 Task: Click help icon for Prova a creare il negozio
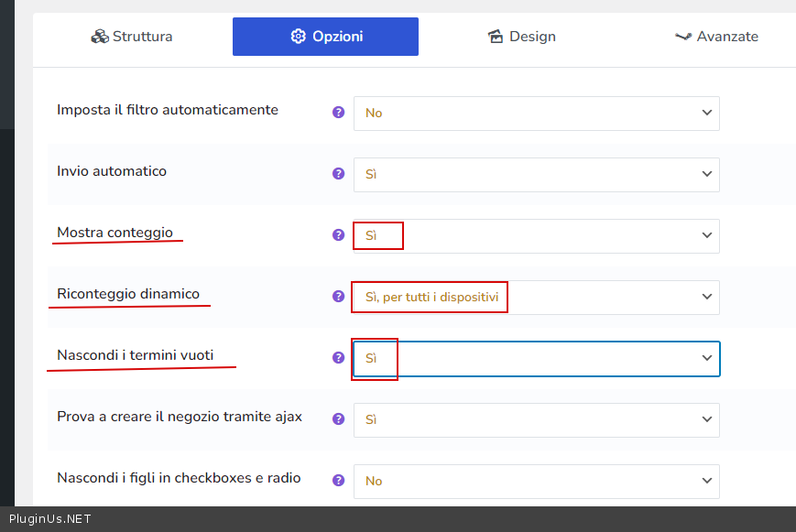(338, 418)
